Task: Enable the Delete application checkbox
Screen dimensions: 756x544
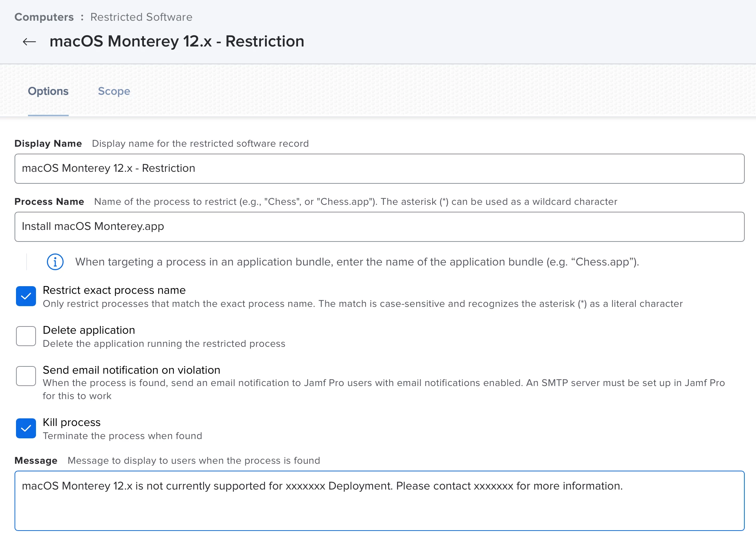Action: 26,336
